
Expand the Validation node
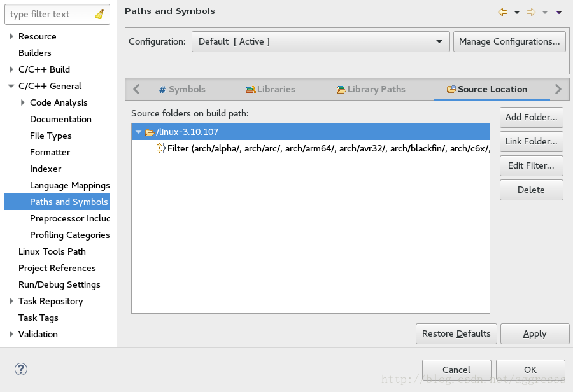click(x=11, y=334)
